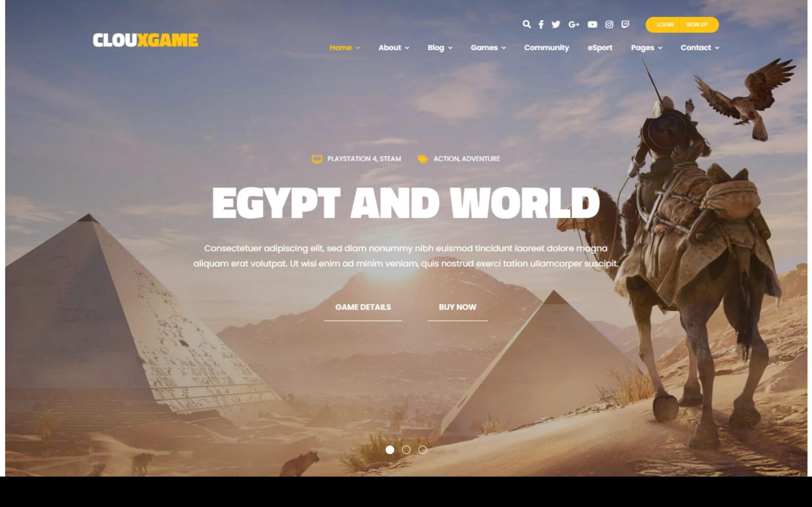The image size is (812, 507).
Task: Click the Google Plus icon
Action: coord(573,24)
